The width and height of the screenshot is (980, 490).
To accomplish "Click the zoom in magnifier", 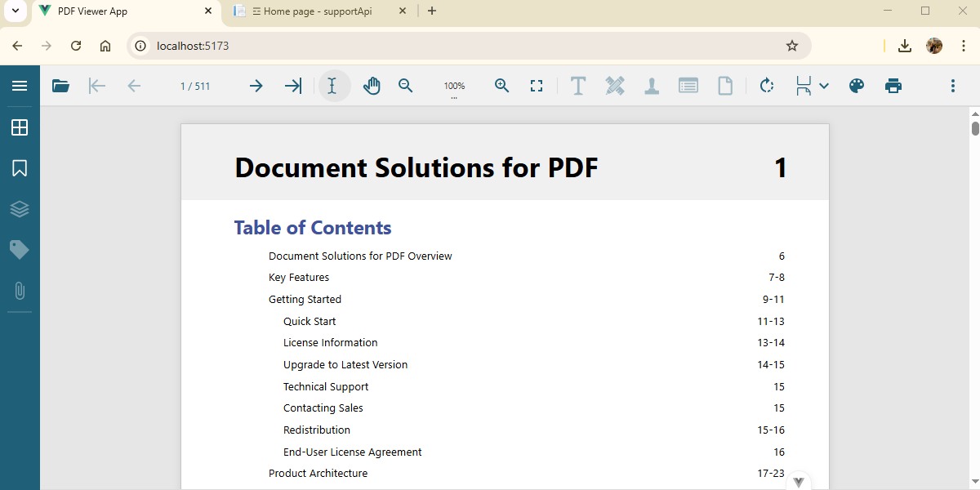I will 502,86.
